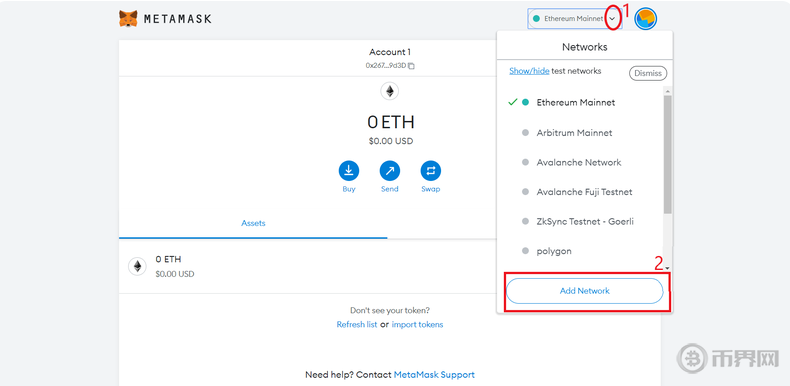Viewport: 790px width, 386px height.
Task: Click the ETH token icon in the assets list
Action: tap(137, 266)
